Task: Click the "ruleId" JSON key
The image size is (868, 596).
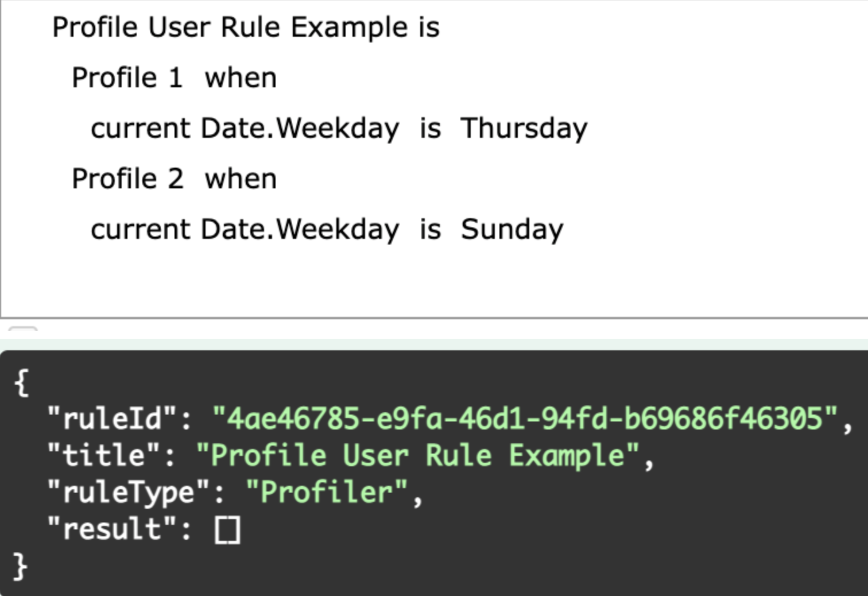Action: pyautogui.click(x=113, y=418)
